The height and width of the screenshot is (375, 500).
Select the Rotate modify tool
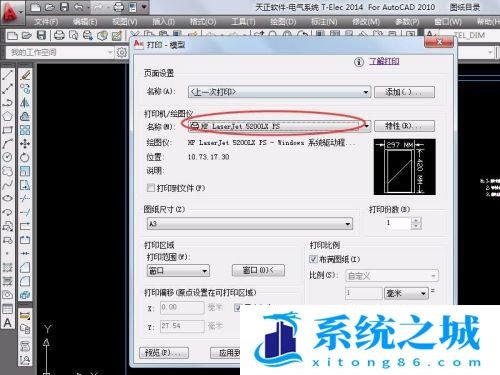click(x=25, y=157)
